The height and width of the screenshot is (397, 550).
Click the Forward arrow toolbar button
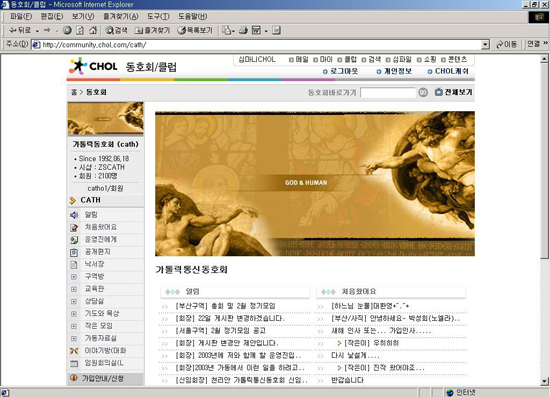(47, 31)
